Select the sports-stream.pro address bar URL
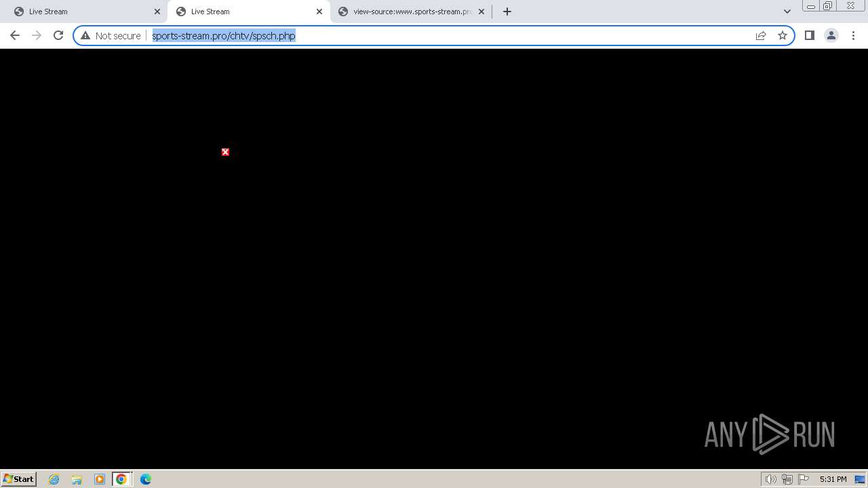Viewport: 868px width, 488px height. (x=224, y=35)
